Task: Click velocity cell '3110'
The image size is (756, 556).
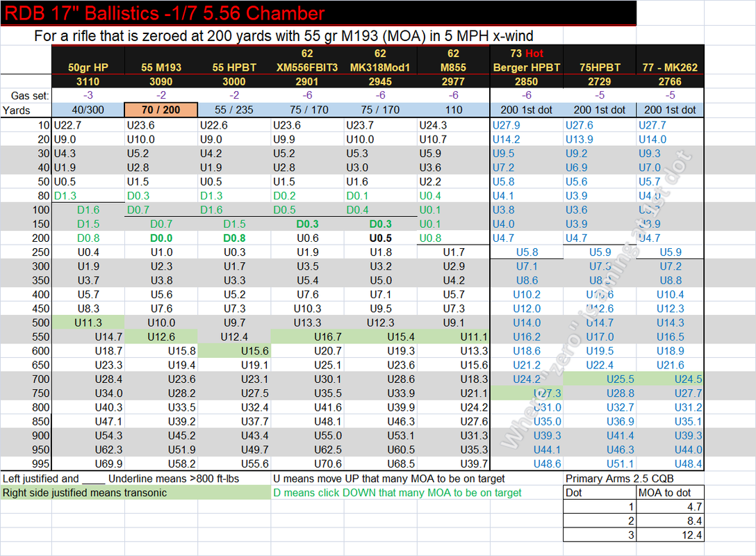Action: click(88, 81)
